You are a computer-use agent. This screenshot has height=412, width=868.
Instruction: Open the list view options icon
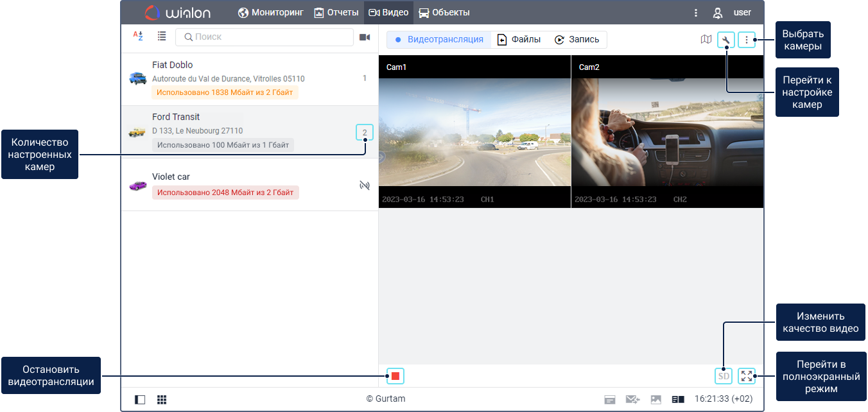162,37
